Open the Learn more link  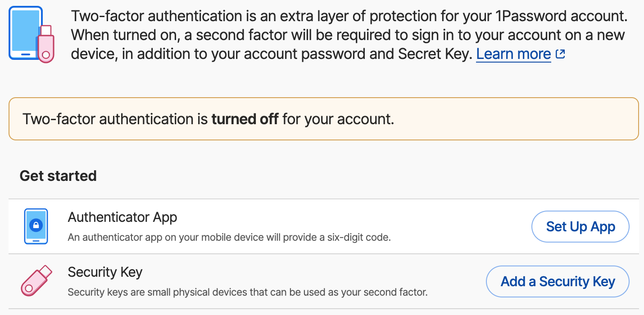click(x=513, y=54)
